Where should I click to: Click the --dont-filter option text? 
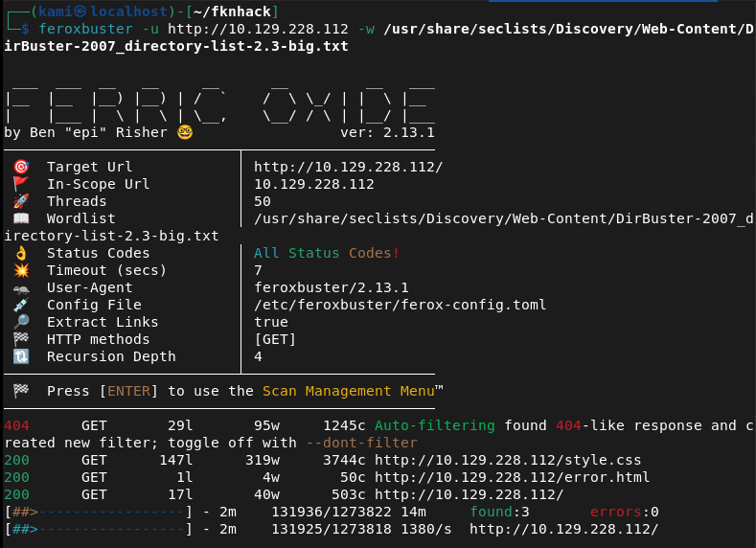(x=361, y=443)
